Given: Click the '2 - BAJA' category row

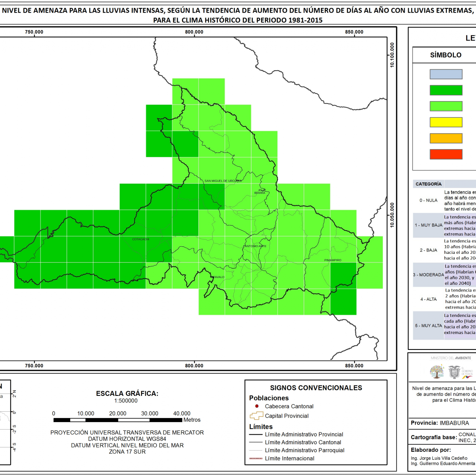Looking at the screenshot, I should (x=445, y=250).
